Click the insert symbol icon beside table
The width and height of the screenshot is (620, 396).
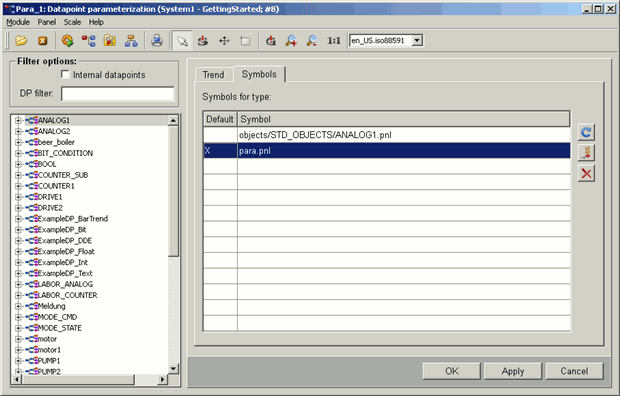tap(586, 153)
